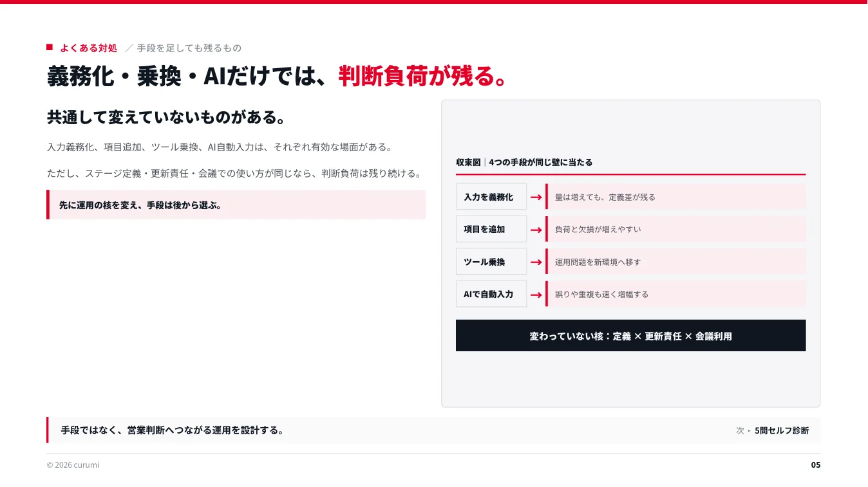868x487 pixels.
Task: Click the よくある対処 section label
Action: [x=89, y=48]
